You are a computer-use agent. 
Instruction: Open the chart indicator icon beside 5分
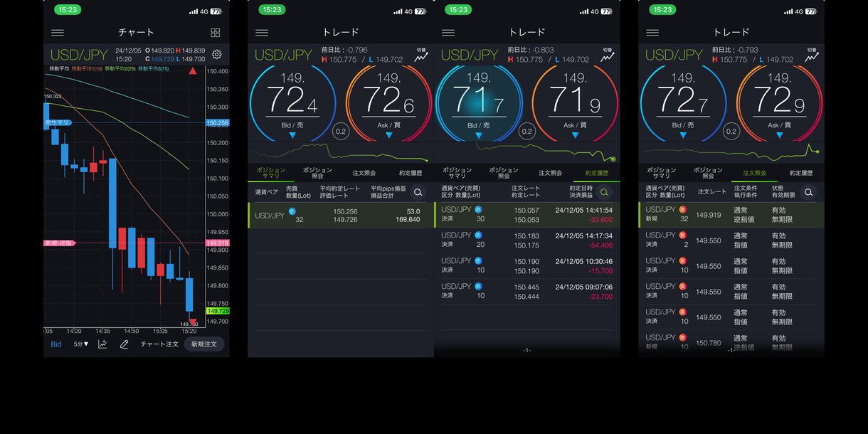[103, 344]
